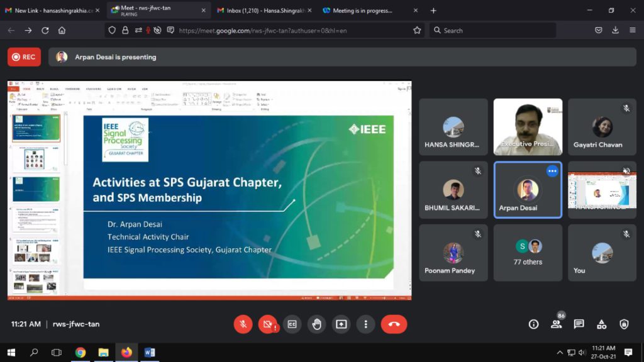The height and width of the screenshot is (362, 644).
Task: Open Windows Start menu
Action: (11, 352)
